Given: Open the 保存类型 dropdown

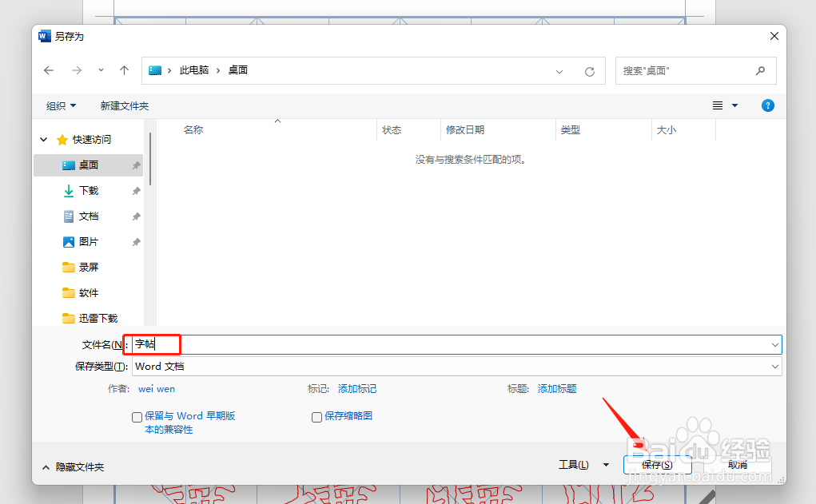Looking at the screenshot, I should 774,366.
